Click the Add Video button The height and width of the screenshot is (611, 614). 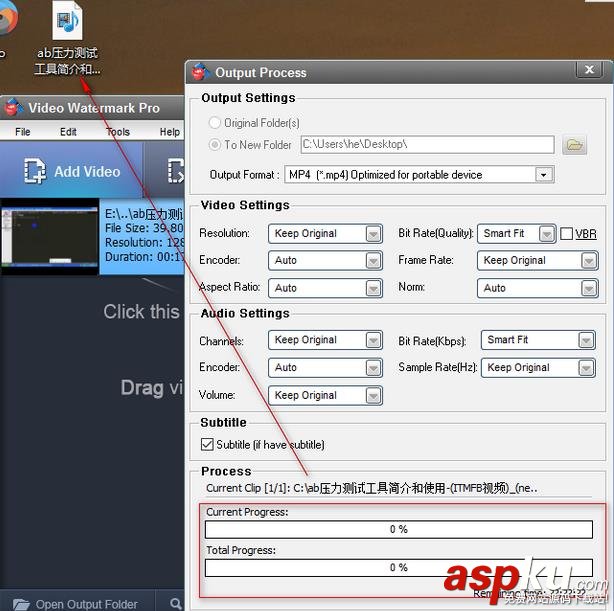(x=72, y=171)
